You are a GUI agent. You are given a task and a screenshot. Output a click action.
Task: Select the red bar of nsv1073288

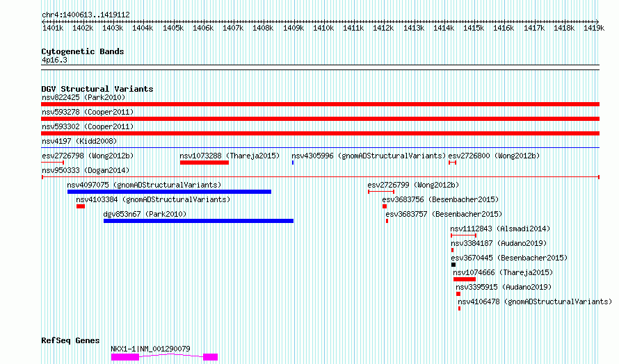(x=204, y=163)
